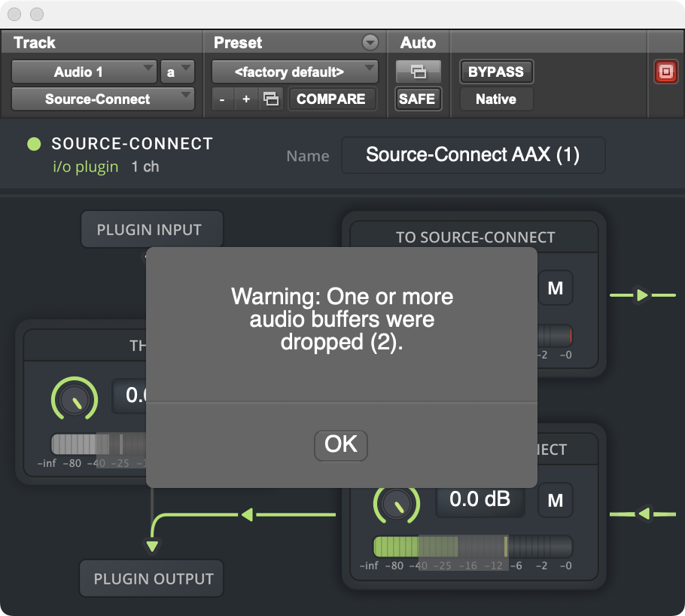
Task: Open the insert position 'a' dropdown
Action: [x=178, y=72]
